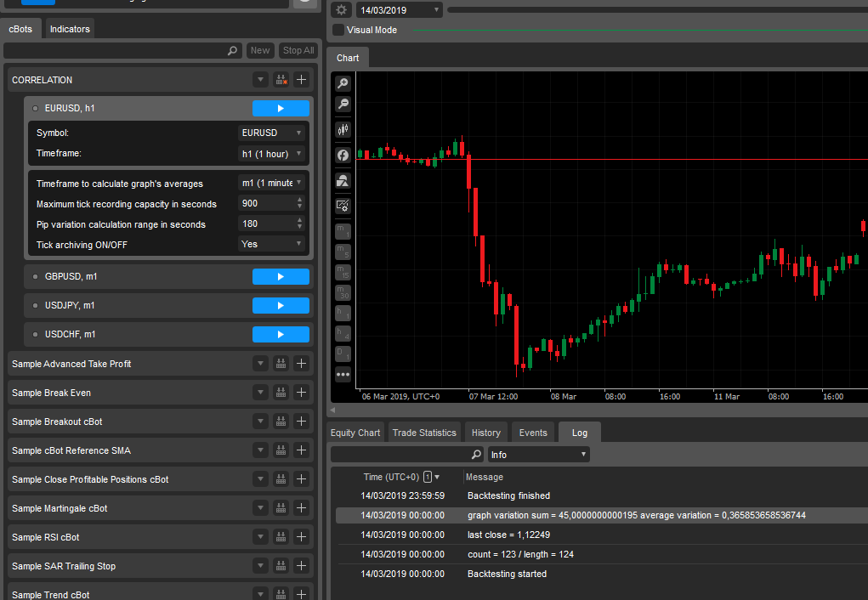Click the Stop All button
Image resolution: width=868 pixels, height=600 pixels.
click(298, 50)
